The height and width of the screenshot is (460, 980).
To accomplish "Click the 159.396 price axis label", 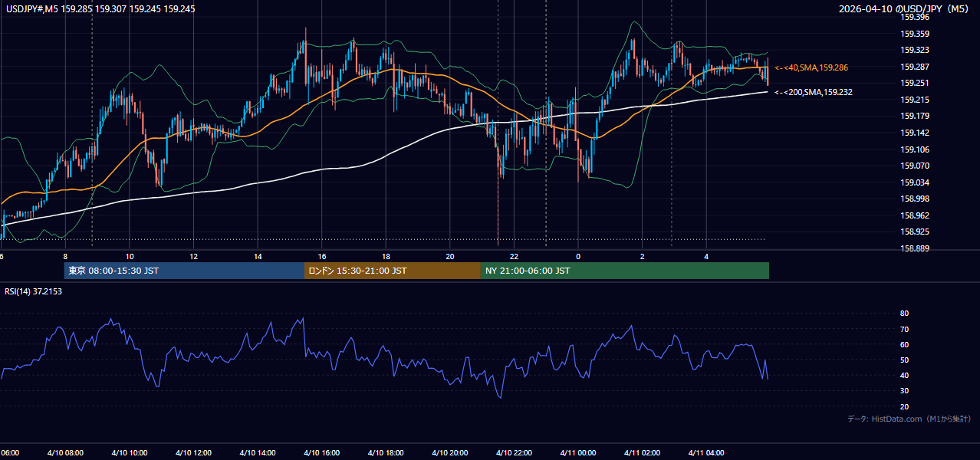I will [914, 17].
